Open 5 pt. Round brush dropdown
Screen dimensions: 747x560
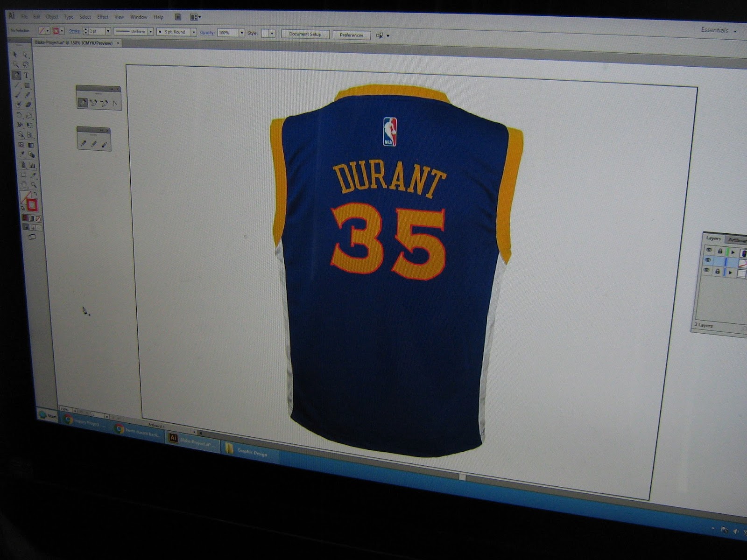194,32
